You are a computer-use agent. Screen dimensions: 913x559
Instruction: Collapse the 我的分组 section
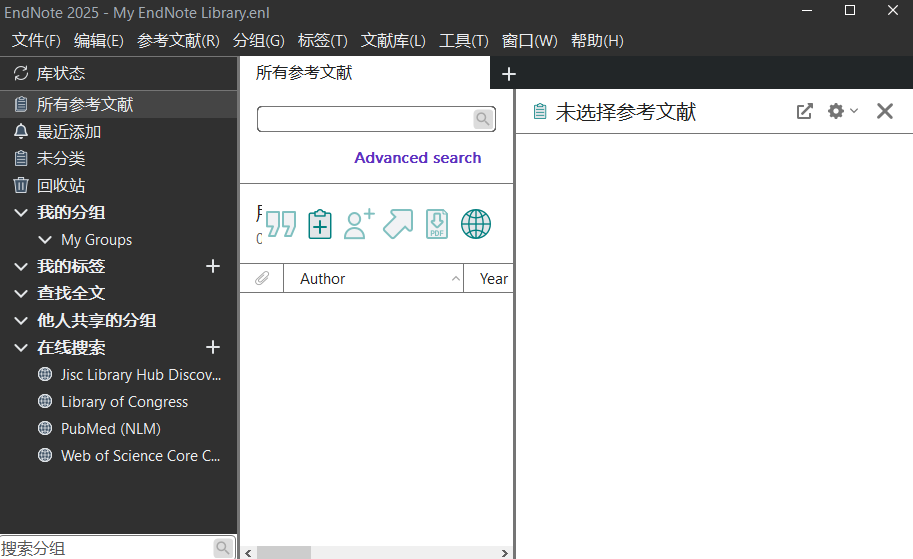pos(21,213)
